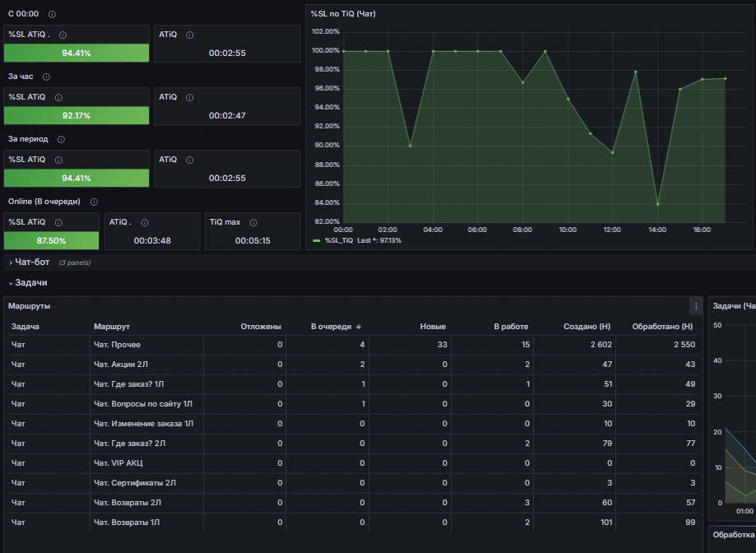Open Маршруты panel three-dot menu
Image resolution: width=756 pixels, height=553 pixels.
(696, 306)
